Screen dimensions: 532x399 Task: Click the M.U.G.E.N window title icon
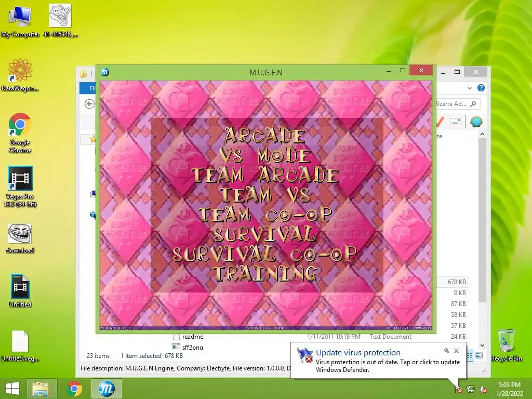105,72
